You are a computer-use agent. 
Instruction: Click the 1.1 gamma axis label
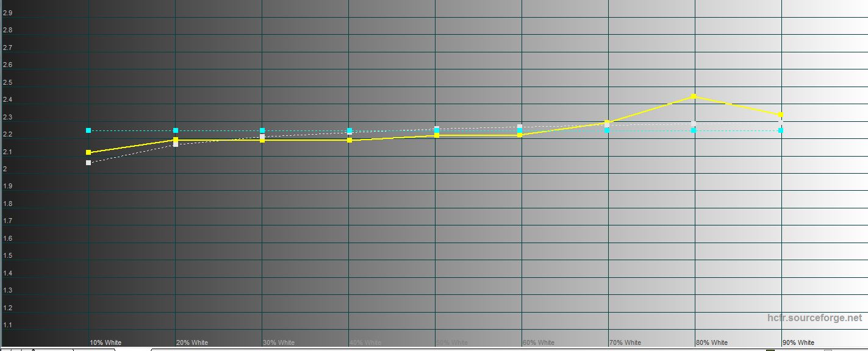pyautogui.click(x=7, y=325)
